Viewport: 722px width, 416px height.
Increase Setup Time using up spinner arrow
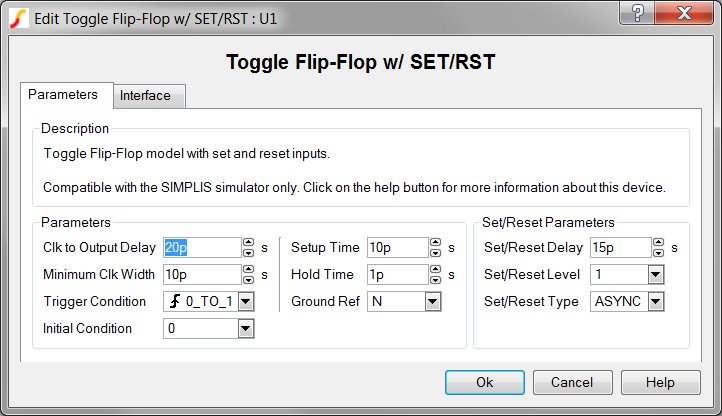[x=435, y=243]
